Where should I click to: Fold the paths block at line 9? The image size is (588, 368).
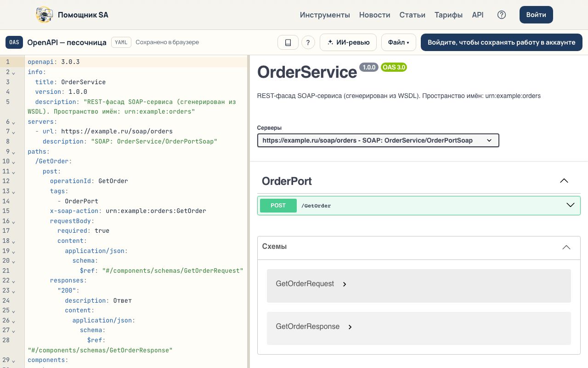[14, 152]
